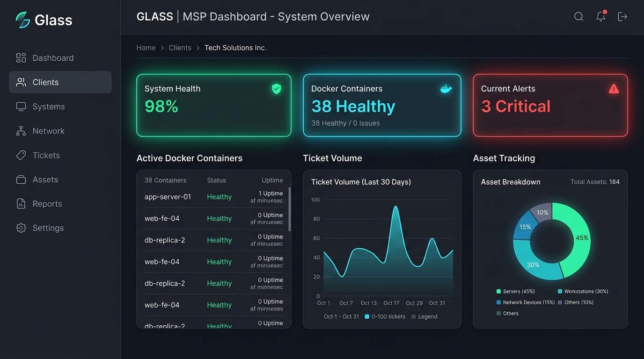Open the Dashboard menu item
Viewport: 644px width, 359px height.
60,58
